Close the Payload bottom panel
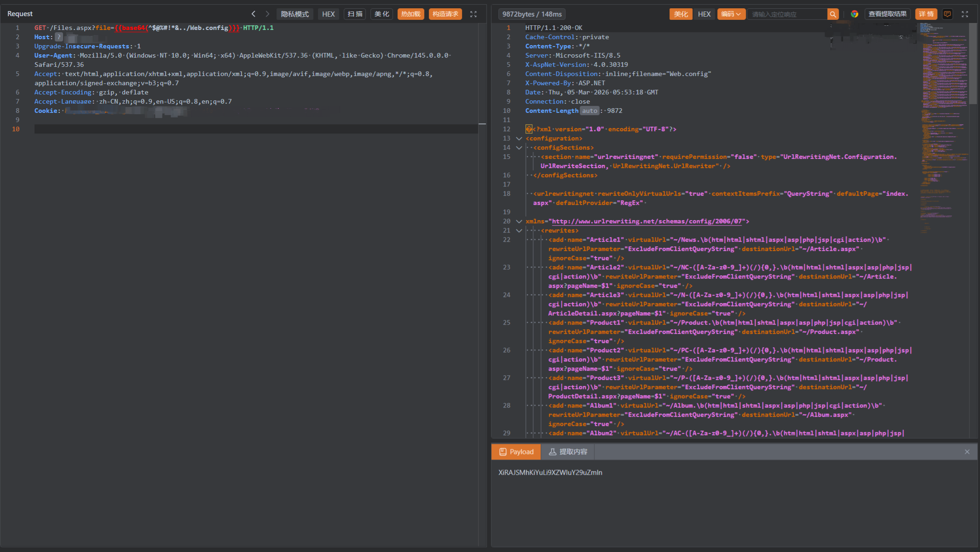 (x=967, y=452)
